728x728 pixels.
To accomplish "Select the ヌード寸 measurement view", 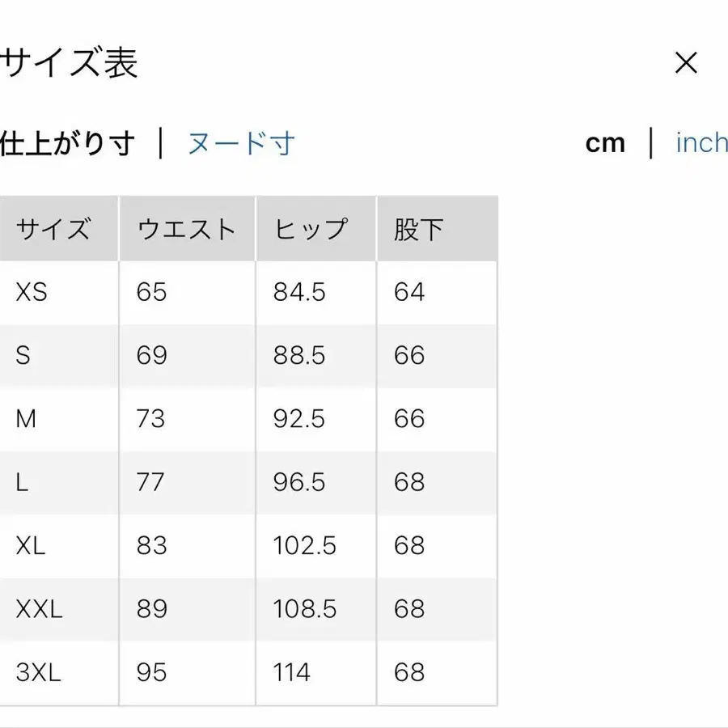I will [240, 143].
